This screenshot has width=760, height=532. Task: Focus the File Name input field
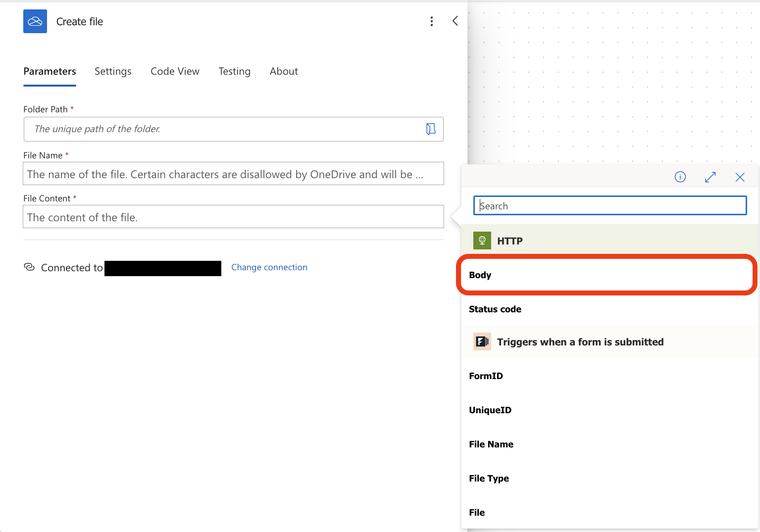coord(233,174)
